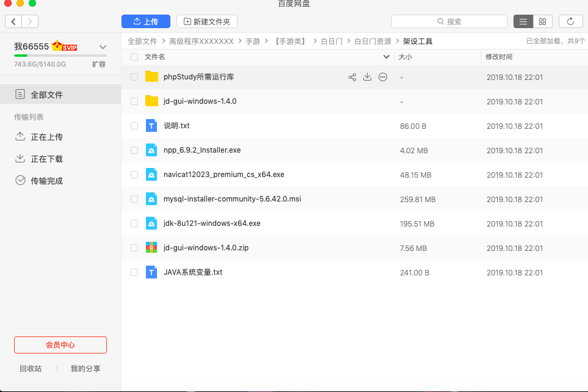Click the 上传 upload button
This screenshot has width=588, height=392.
(x=145, y=21)
